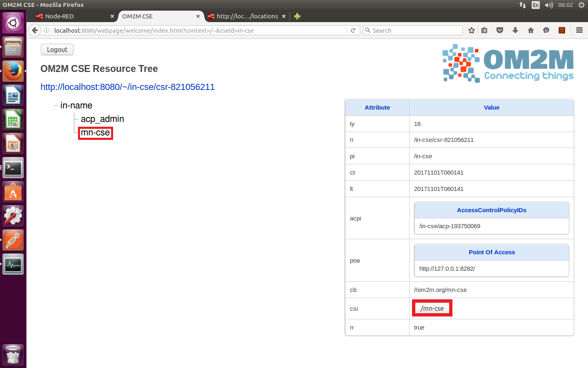
Task: Open Ubuntu Software Center icon
Action: click(x=13, y=192)
